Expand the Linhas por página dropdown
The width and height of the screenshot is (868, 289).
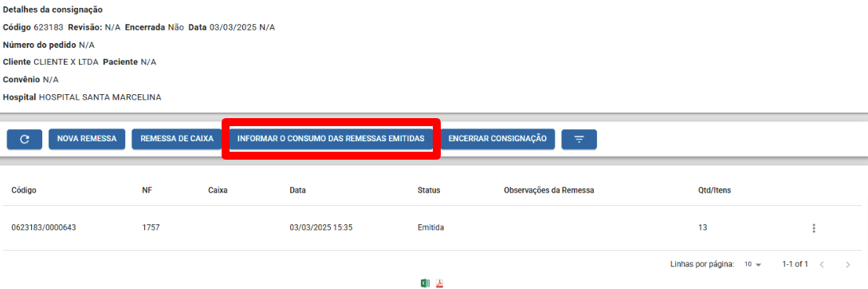(753, 264)
